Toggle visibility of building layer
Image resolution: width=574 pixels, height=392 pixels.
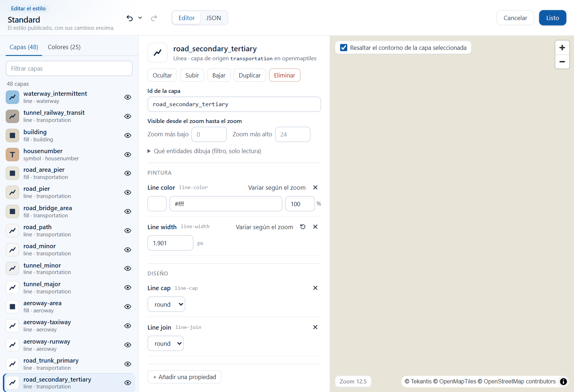128,136
